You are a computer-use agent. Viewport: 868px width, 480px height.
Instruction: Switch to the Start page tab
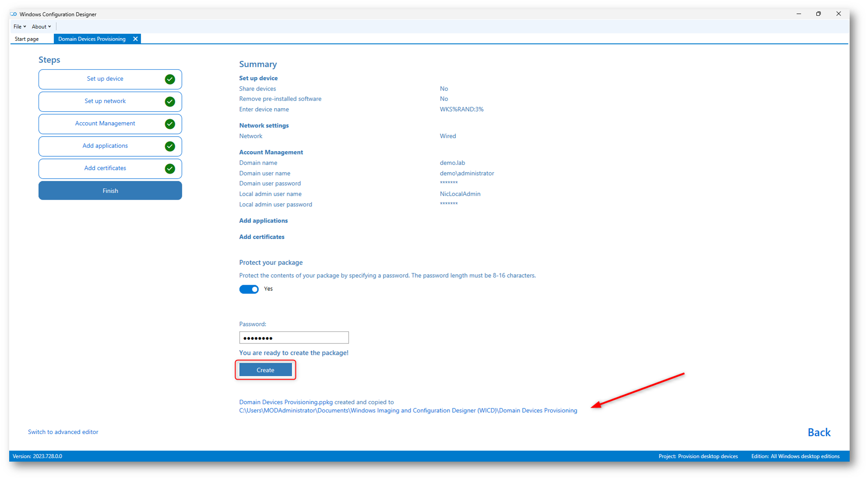pyautogui.click(x=27, y=39)
